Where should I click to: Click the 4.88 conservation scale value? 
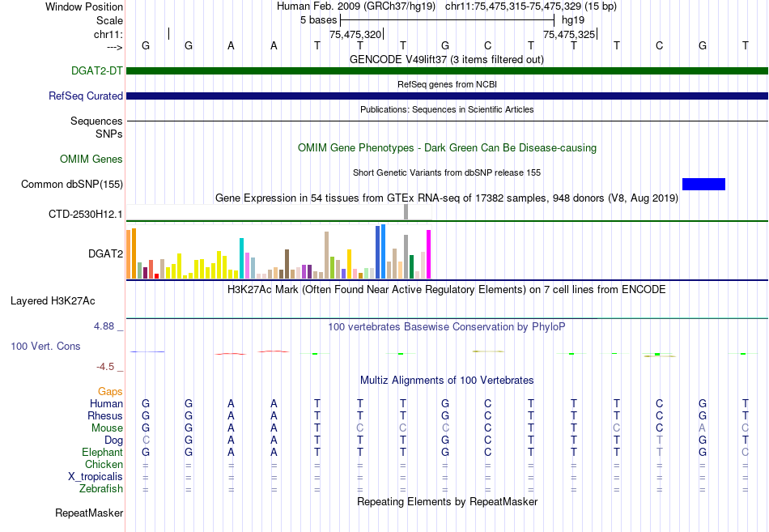(x=104, y=326)
